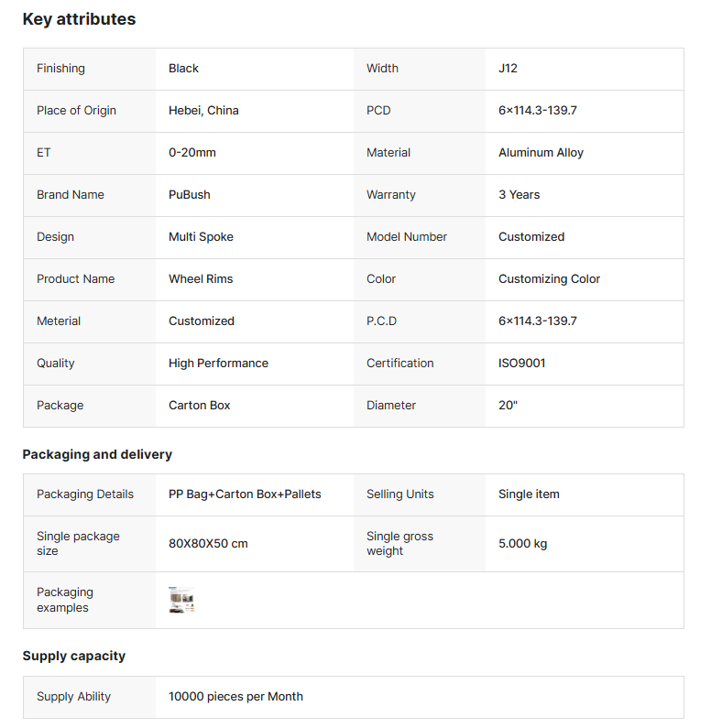The height and width of the screenshot is (728, 711).
Task: Select the 5.000 kg gross weight value
Action: (x=522, y=544)
